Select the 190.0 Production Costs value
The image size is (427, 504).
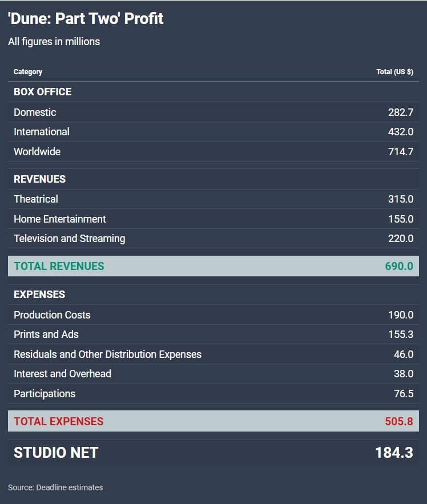pyautogui.click(x=401, y=315)
